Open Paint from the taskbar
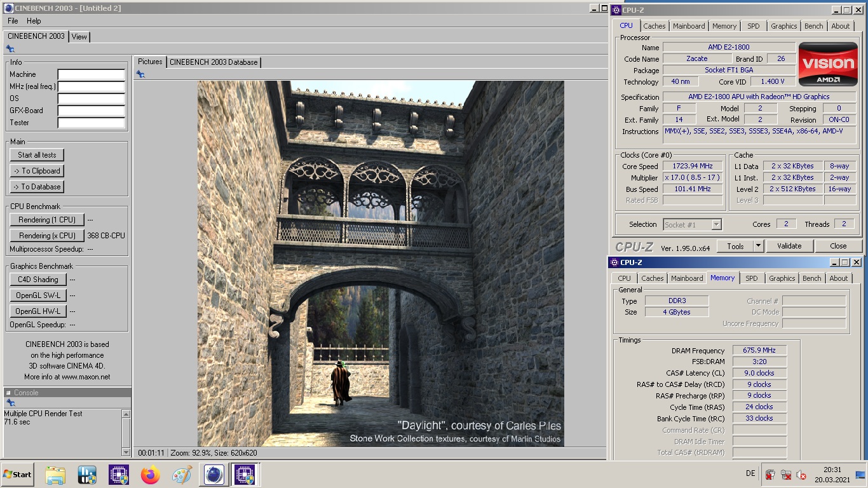The width and height of the screenshot is (868, 488). [x=182, y=474]
